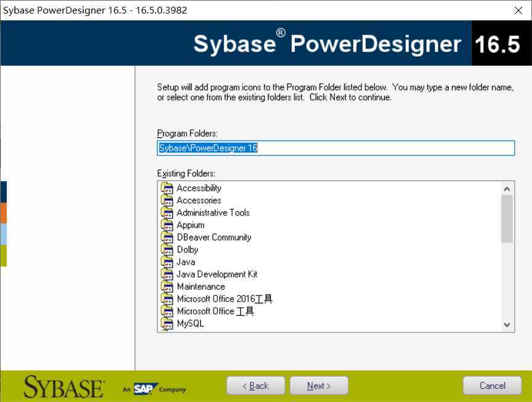The image size is (532, 402).
Task: Cancel the PowerDesigner setup
Action: pyautogui.click(x=493, y=386)
